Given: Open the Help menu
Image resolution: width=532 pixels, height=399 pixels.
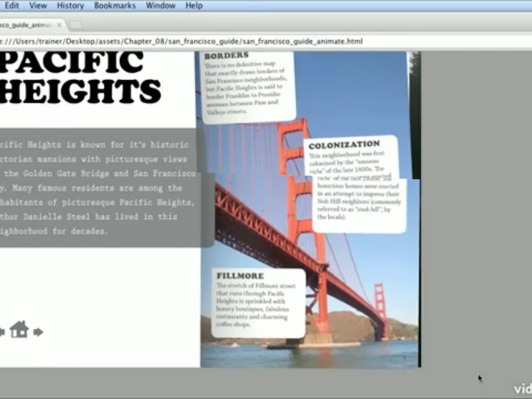Looking at the screenshot, I should pos(194,5).
